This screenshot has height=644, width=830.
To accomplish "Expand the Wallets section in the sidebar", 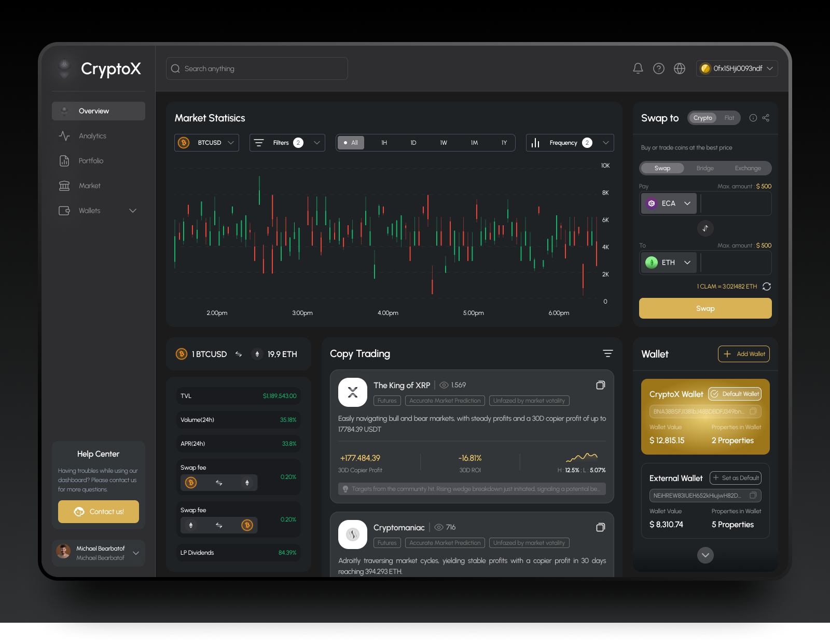I will tap(132, 210).
